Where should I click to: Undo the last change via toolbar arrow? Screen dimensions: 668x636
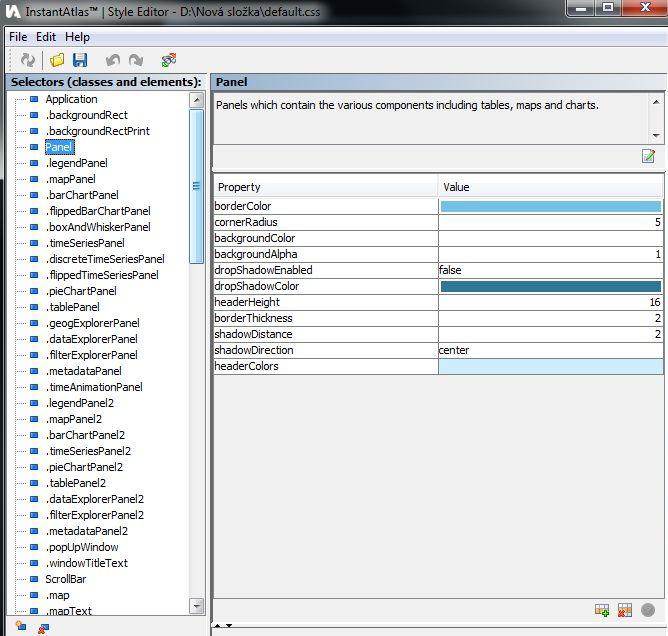pos(112,60)
